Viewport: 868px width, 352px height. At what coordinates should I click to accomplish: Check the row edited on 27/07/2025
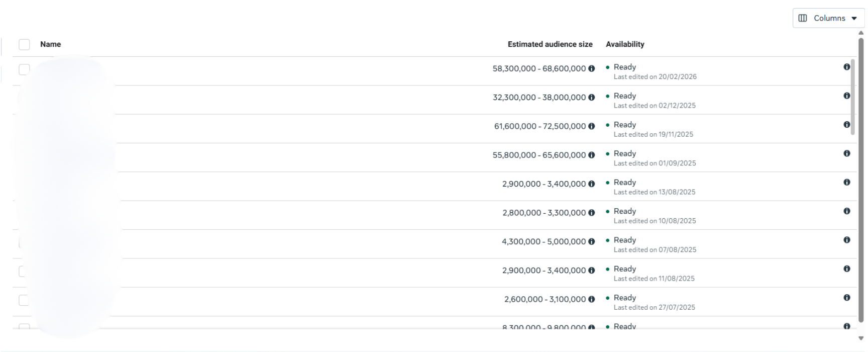pos(23,300)
